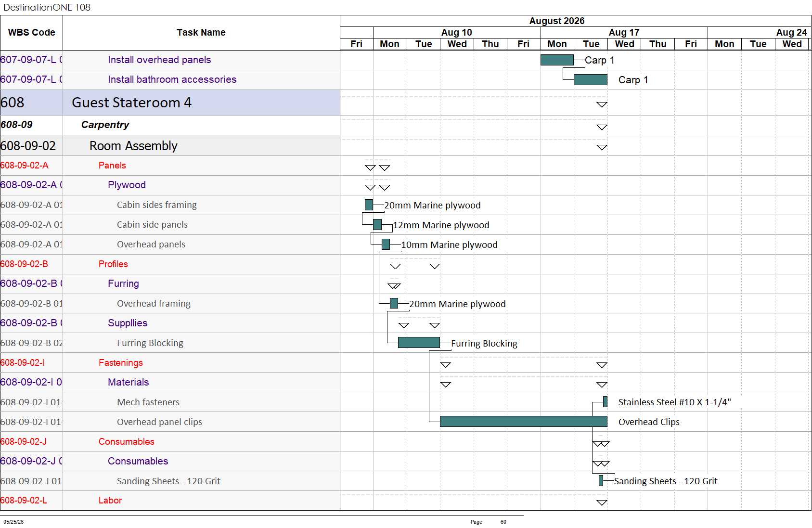Click Carp 1 label on Install bathroom accessories row
This screenshot has height=528, width=812.
click(x=633, y=80)
